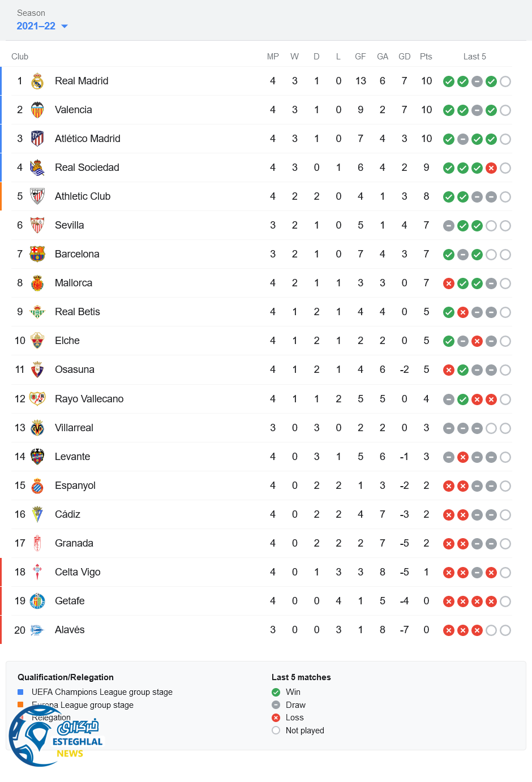
Task: Open the Athletic Club team link
Action: (83, 196)
